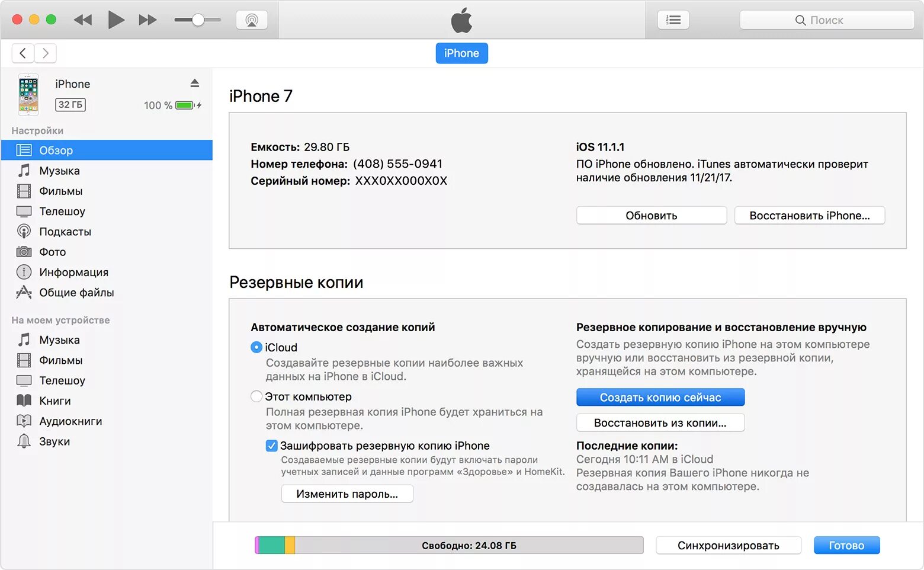Click the Обзор summary icon
The height and width of the screenshot is (570, 924).
pos(24,150)
